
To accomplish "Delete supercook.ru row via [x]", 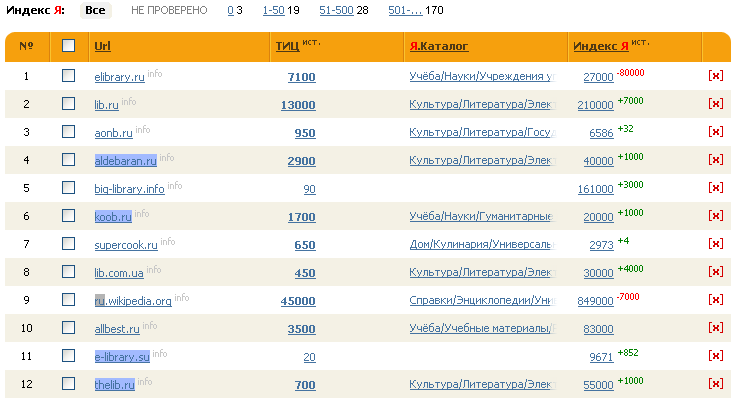I will click(x=715, y=244).
